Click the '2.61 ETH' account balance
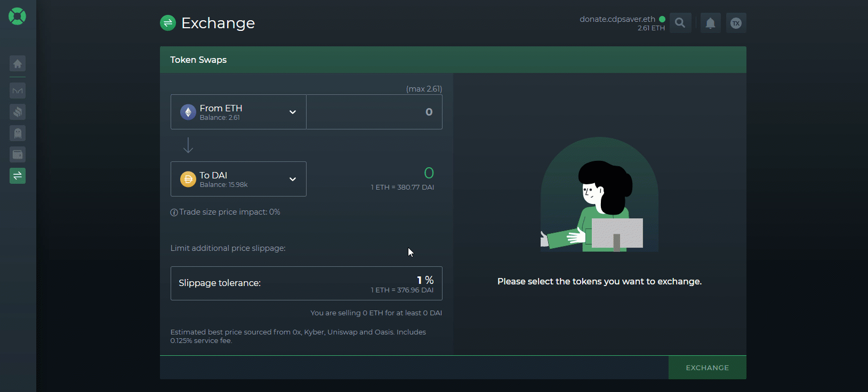The image size is (868, 392). coord(651,28)
